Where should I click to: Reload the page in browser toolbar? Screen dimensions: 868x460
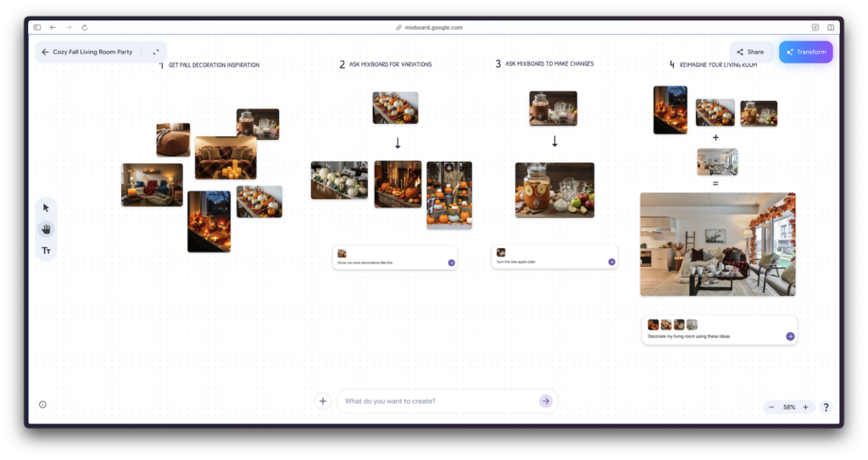tap(85, 27)
